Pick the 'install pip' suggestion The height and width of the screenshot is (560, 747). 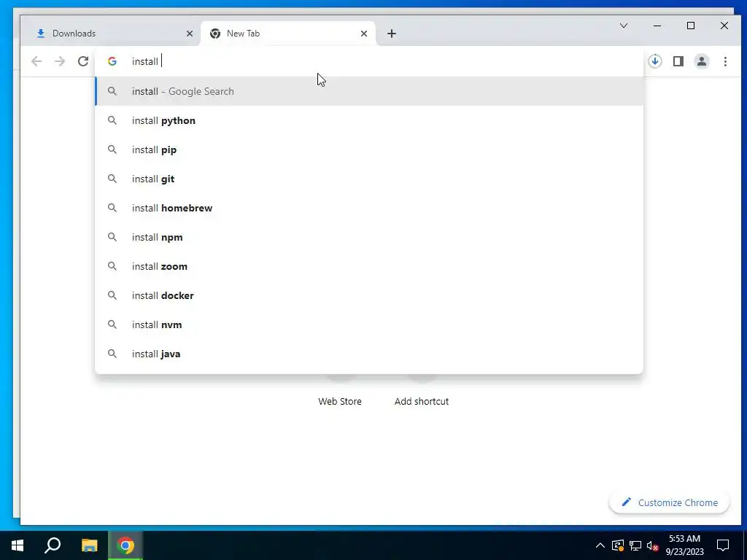pos(369,149)
